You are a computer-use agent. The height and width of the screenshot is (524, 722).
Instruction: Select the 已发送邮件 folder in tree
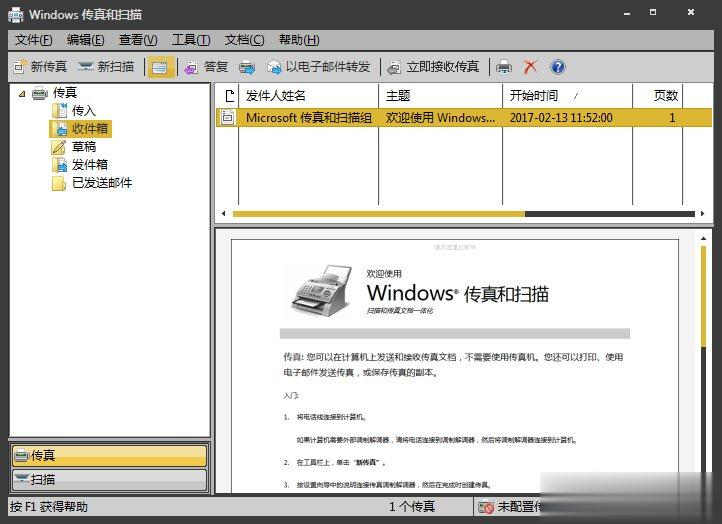click(102, 183)
